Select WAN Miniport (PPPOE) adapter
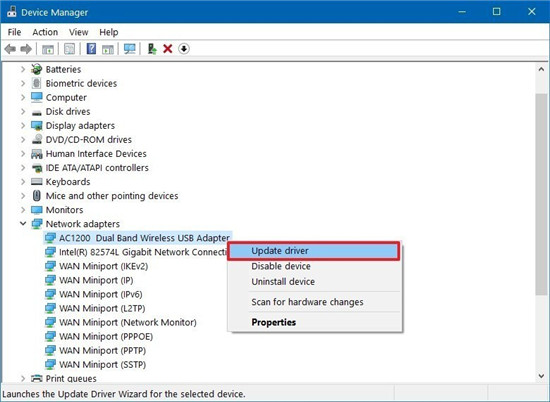 pyautogui.click(x=106, y=336)
